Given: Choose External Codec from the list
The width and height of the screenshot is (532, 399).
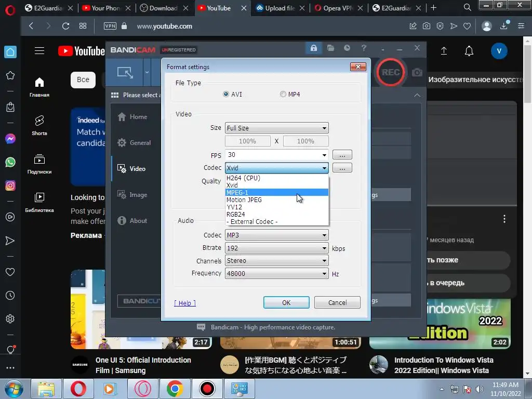Looking at the screenshot, I should (x=277, y=221).
